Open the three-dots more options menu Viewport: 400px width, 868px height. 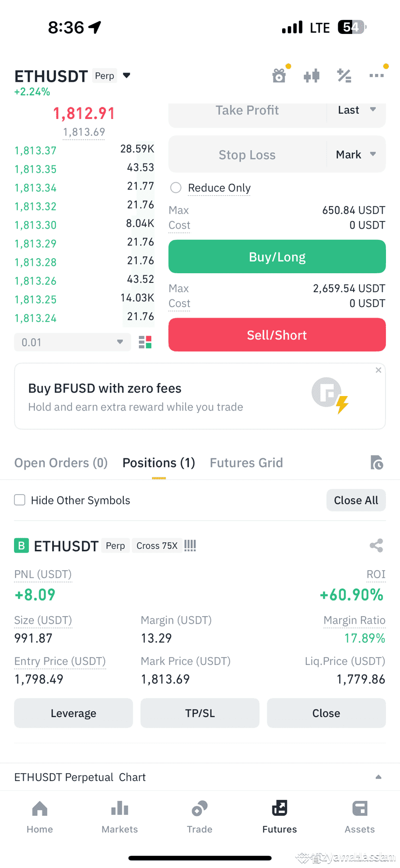click(376, 75)
